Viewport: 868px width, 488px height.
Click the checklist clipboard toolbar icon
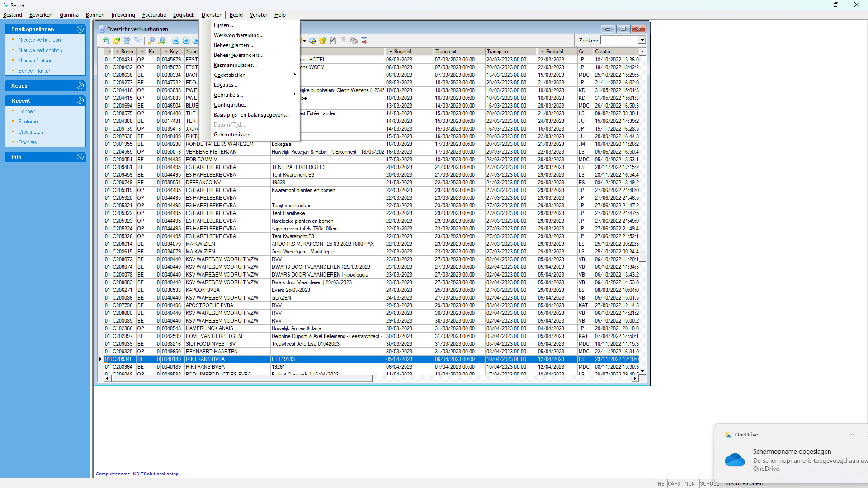(333, 41)
